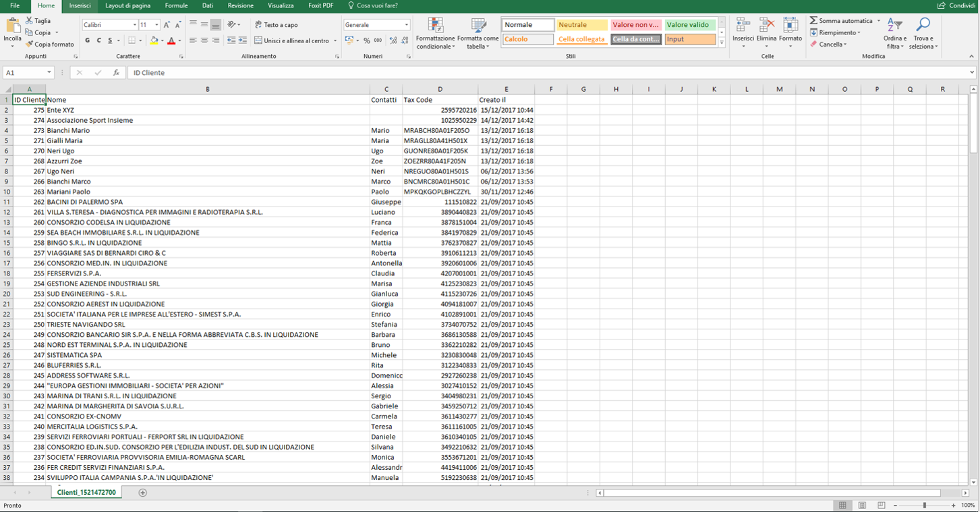Click the fill color paint bucket icon
This screenshot has height=513, width=980.
[154, 40]
